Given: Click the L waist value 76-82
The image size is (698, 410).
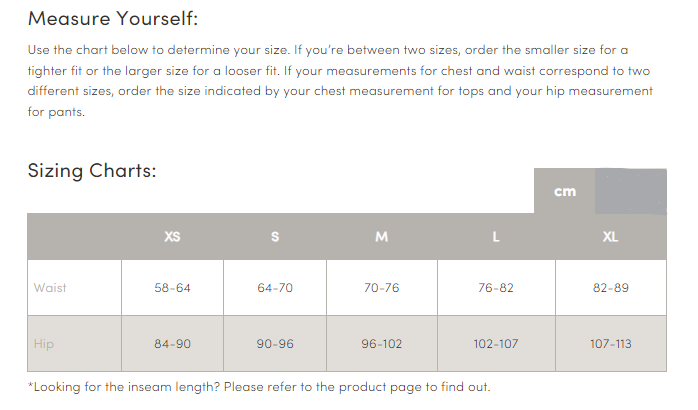Looking at the screenshot, I should click(496, 288).
